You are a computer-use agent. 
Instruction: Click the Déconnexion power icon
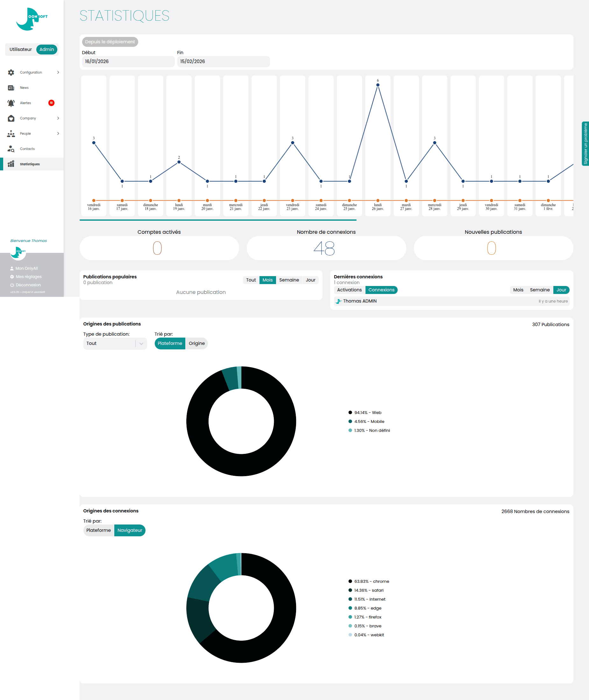click(x=12, y=285)
